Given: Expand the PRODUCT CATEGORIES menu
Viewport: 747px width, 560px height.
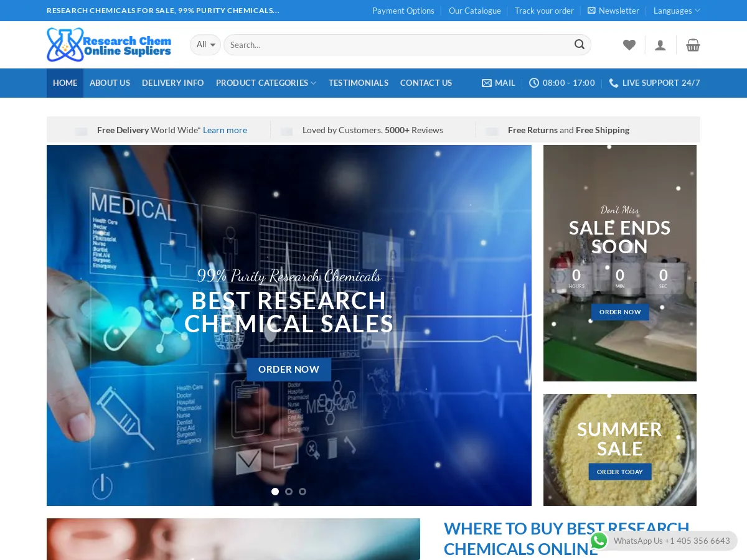Looking at the screenshot, I should click(x=266, y=83).
